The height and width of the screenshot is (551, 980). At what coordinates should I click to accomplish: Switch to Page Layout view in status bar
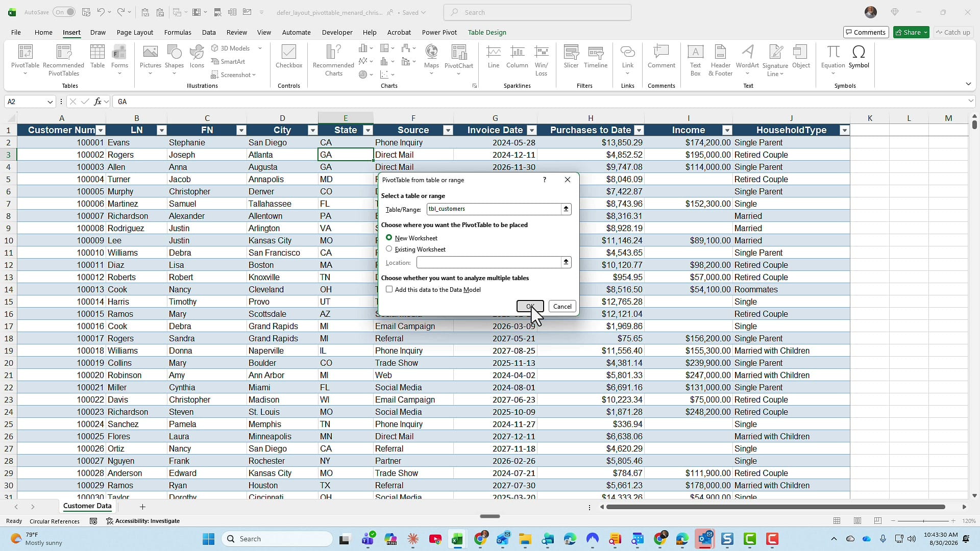click(x=857, y=521)
